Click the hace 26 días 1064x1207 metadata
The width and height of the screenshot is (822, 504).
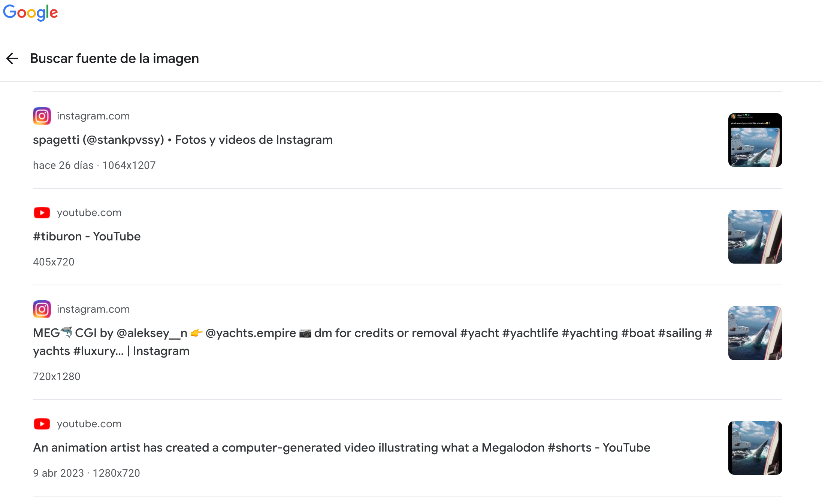click(94, 165)
